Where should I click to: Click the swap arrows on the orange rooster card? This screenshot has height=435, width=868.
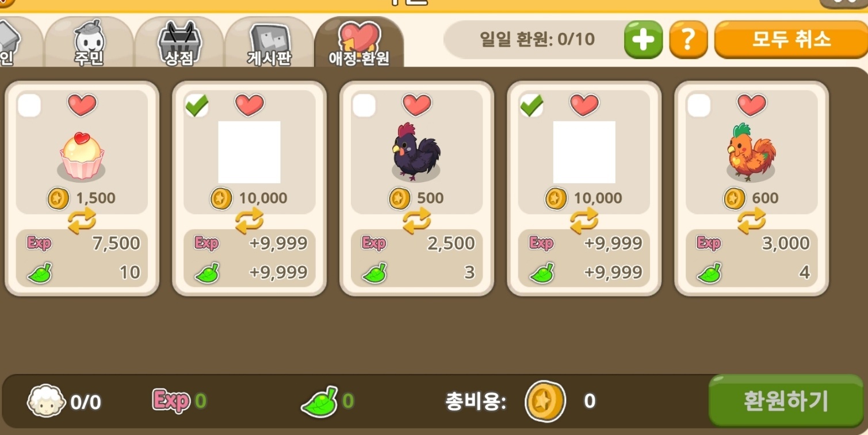pos(751,221)
